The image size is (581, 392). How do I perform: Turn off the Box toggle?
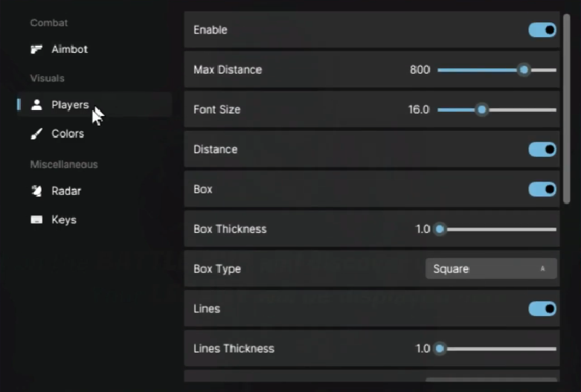click(542, 190)
